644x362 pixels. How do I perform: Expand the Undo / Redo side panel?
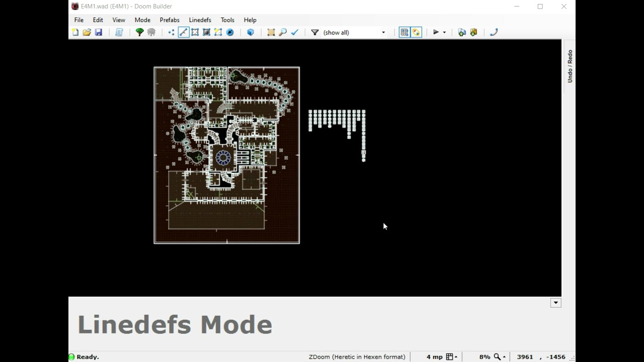point(570,66)
